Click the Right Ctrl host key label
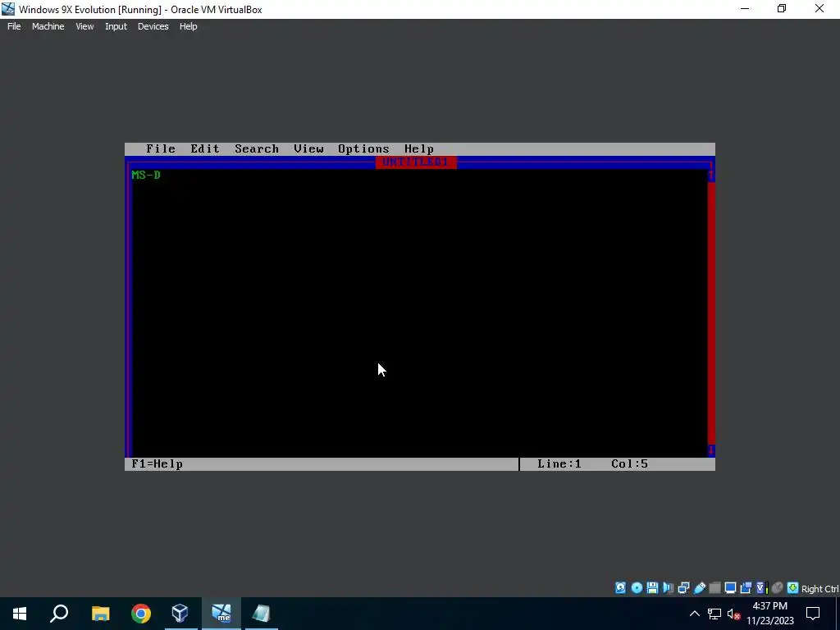840x630 pixels. point(819,589)
